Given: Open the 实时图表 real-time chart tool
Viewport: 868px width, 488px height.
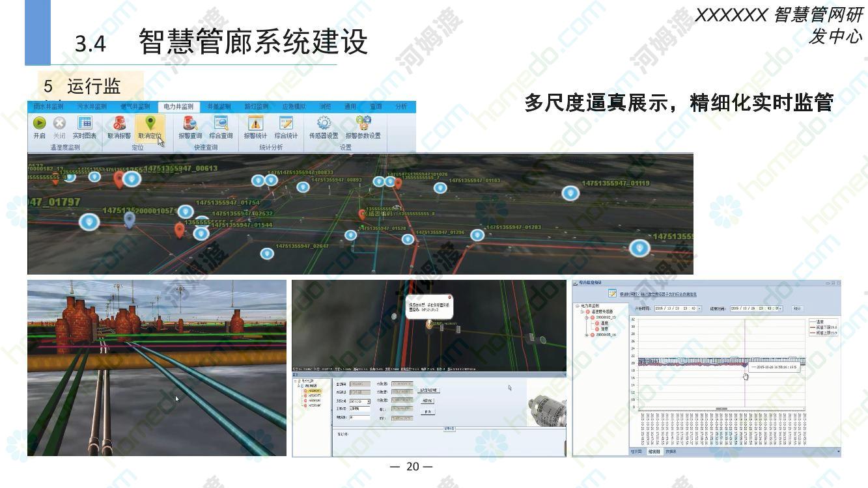Looking at the screenshot, I should [x=85, y=123].
